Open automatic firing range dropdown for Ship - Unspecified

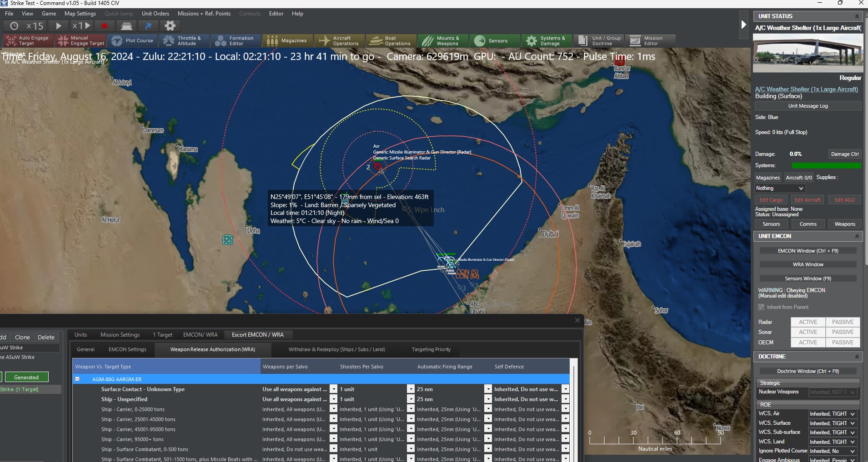click(x=488, y=399)
